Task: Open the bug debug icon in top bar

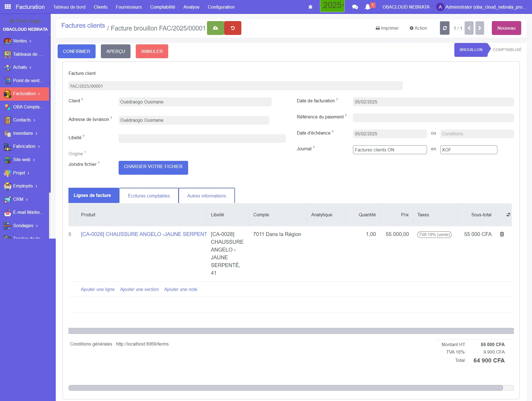Action: (x=310, y=7)
